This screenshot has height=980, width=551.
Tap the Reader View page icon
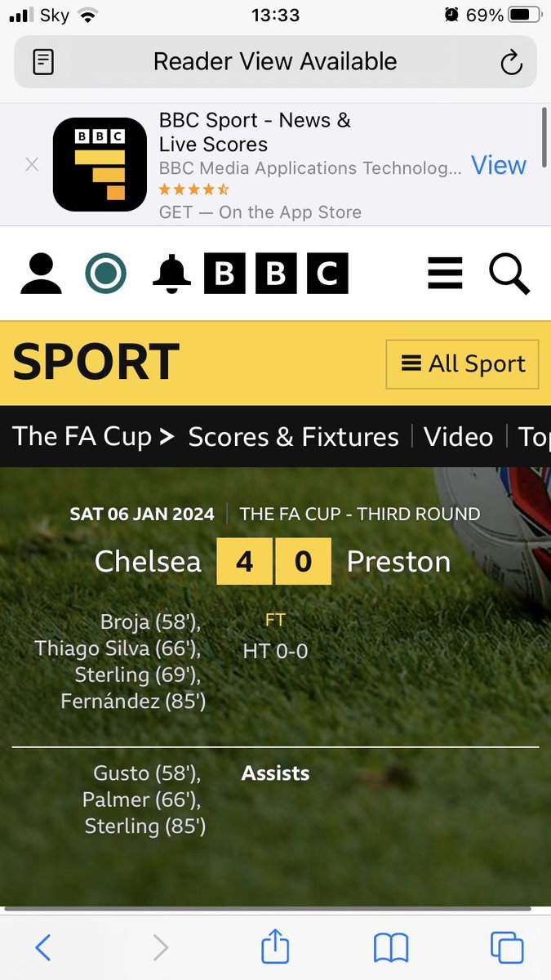pyautogui.click(x=43, y=62)
